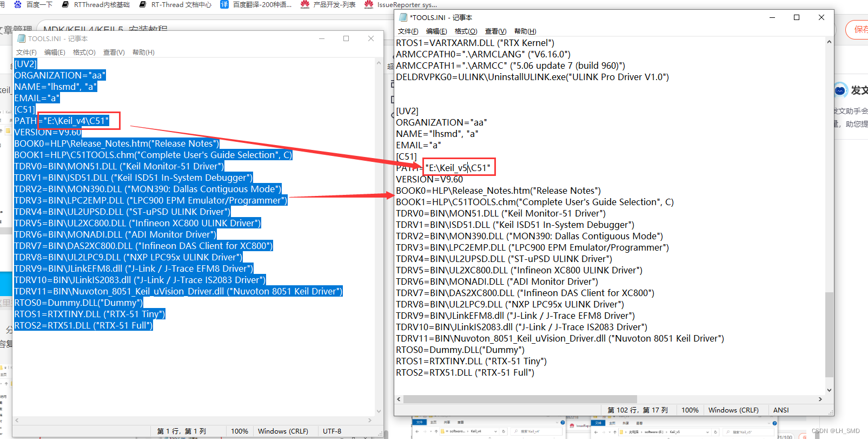
Task: Open the 百度翻译 bookmark
Action: coord(256,4)
